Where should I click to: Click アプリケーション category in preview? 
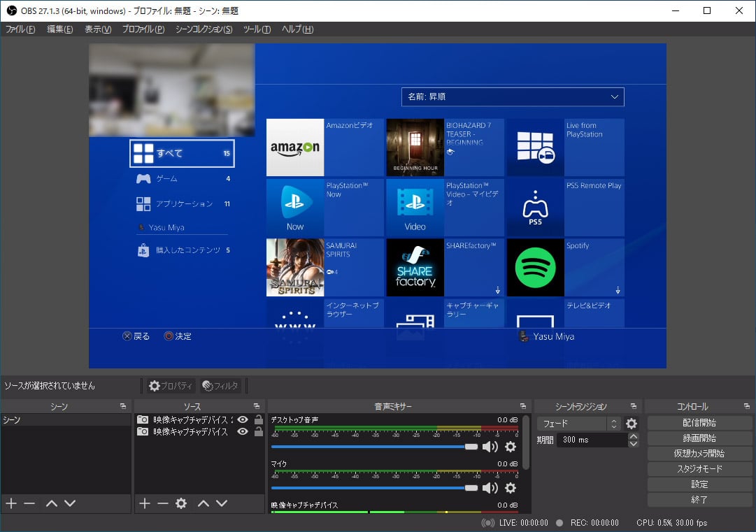pyautogui.click(x=183, y=204)
